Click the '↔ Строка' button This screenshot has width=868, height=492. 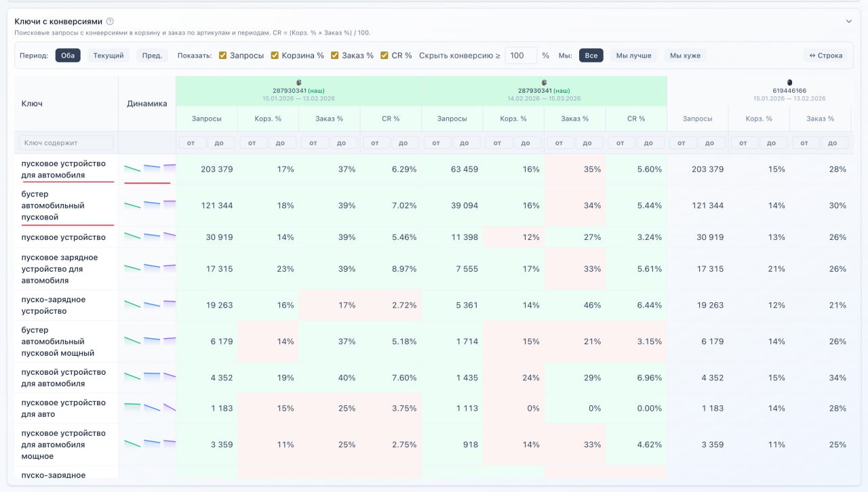826,56
